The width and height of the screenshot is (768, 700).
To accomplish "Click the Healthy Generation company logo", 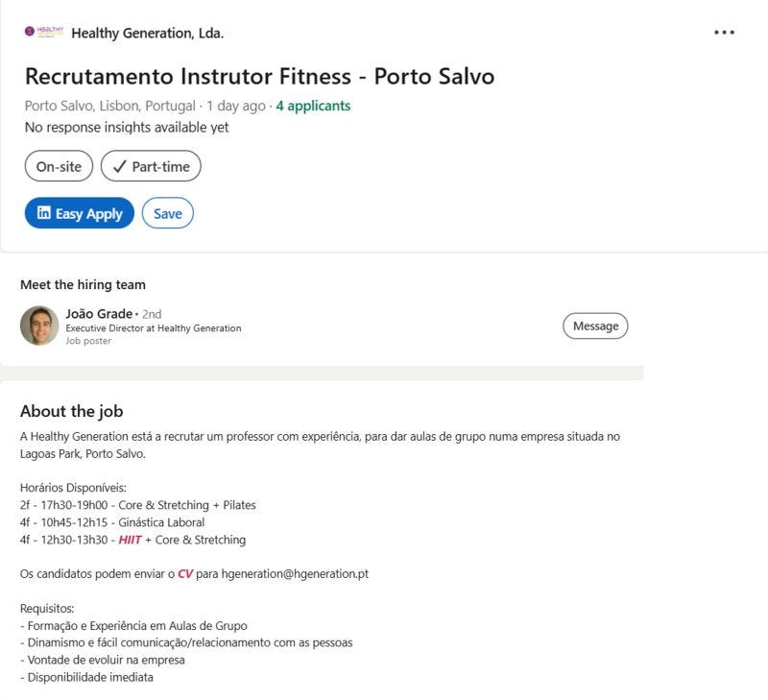I will 44,32.
